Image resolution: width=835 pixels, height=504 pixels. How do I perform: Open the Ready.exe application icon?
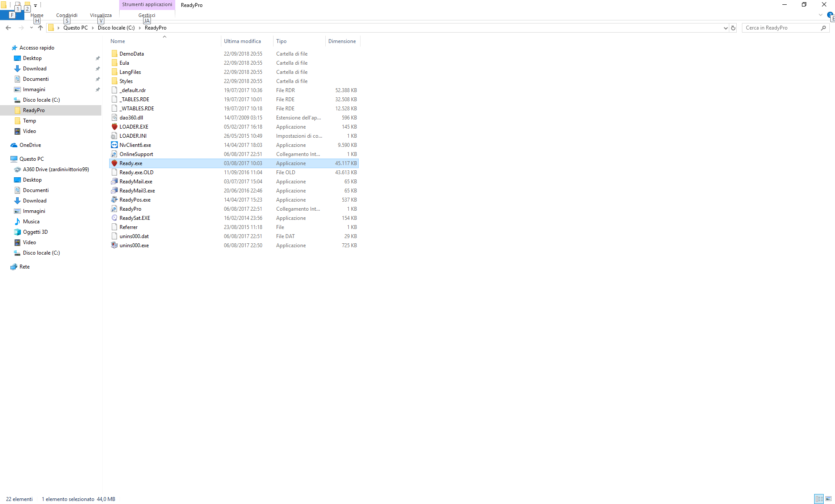pyautogui.click(x=114, y=163)
